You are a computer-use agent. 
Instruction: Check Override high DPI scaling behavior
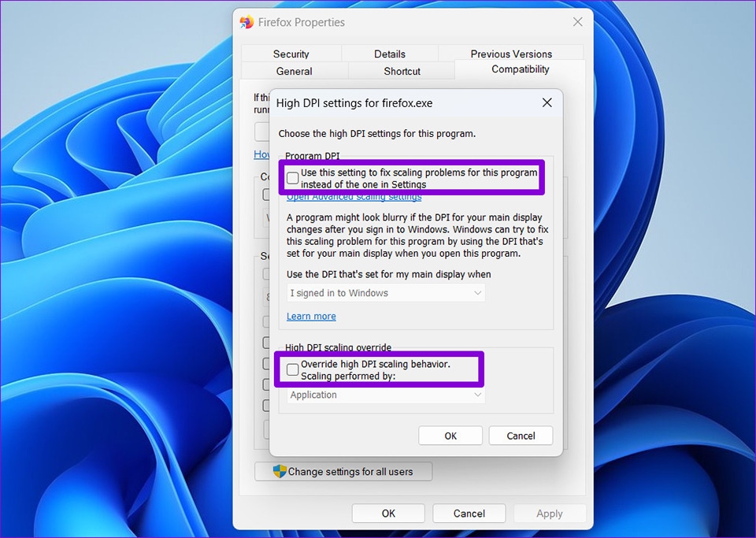(x=292, y=368)
